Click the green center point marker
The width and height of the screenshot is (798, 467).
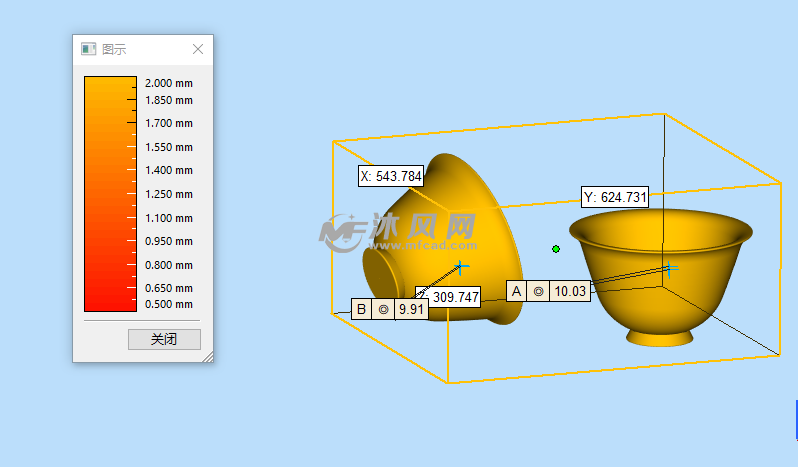(x=556, y=249)
